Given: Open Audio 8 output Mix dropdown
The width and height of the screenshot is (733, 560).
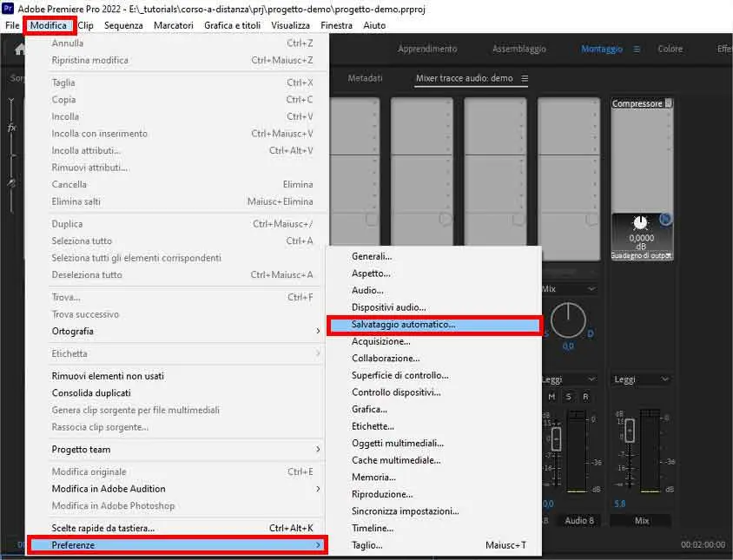Looking at the screenshot, I should pyautogui.click(x=569, y=289).
